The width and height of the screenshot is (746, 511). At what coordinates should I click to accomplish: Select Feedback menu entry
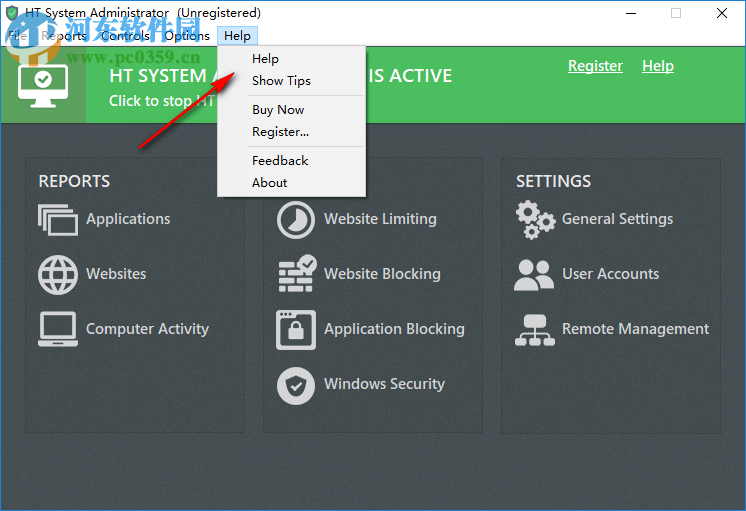tap(291, 161)
